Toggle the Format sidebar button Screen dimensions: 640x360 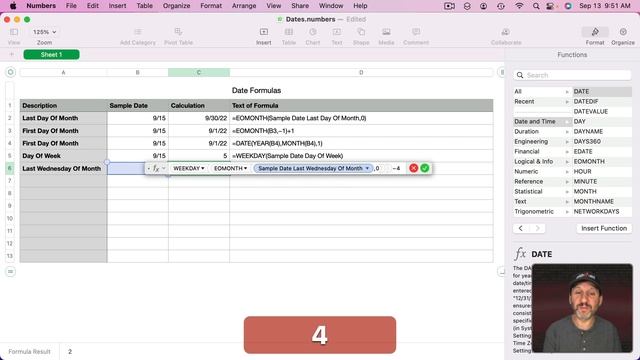coord(595,32)
